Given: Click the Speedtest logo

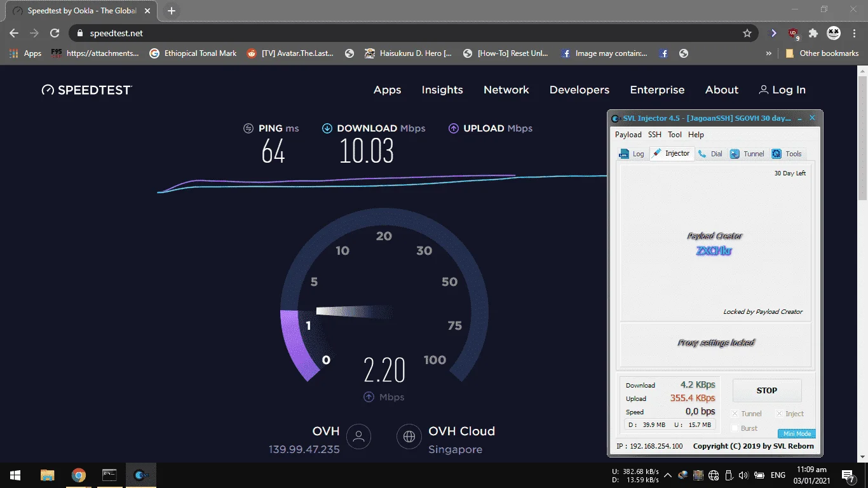Looking at the screenshot, I should click(x=86, y=90).
